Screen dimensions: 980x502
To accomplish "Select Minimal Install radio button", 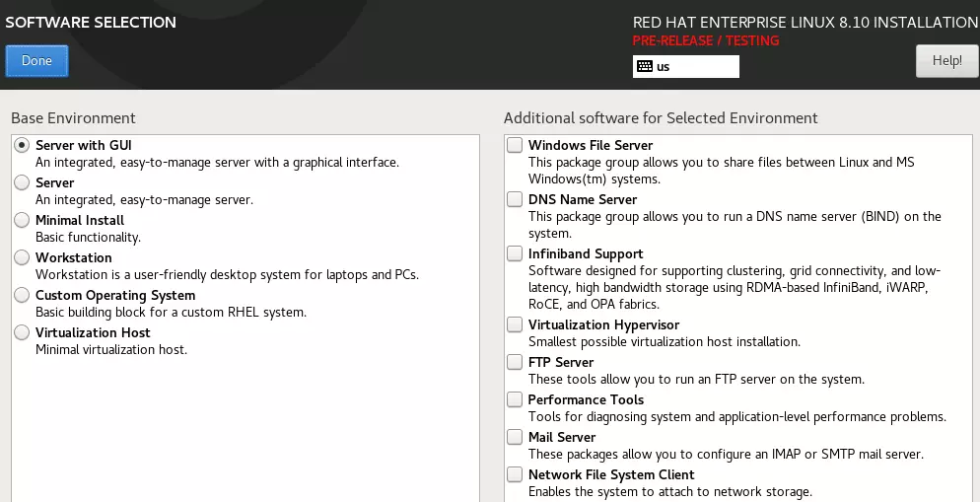I will pyautogui.click(x=22, y=220).
